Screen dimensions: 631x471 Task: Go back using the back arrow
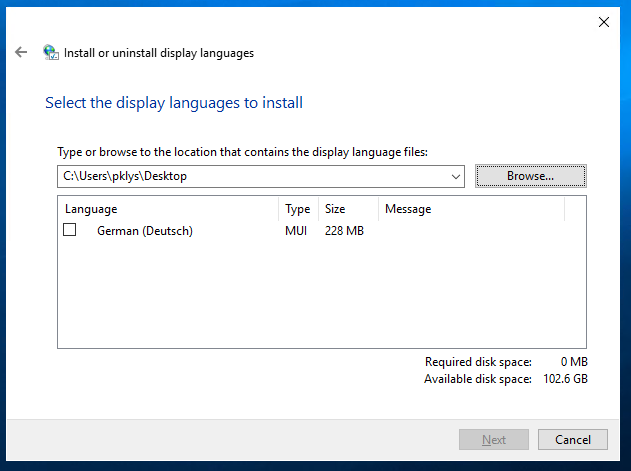[x=21, y=52]
